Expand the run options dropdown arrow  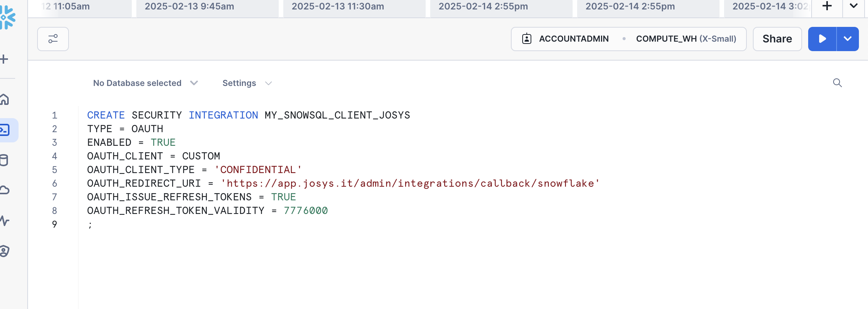[848, 39]
